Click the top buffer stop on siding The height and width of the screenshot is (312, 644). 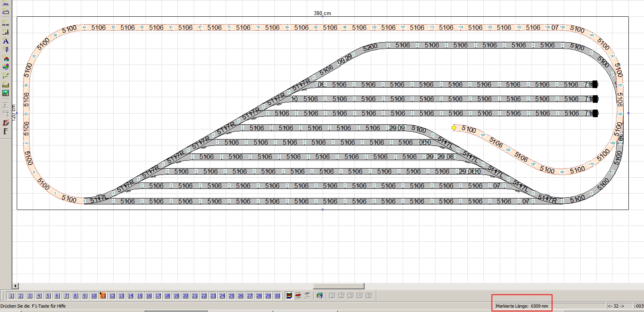595,84
